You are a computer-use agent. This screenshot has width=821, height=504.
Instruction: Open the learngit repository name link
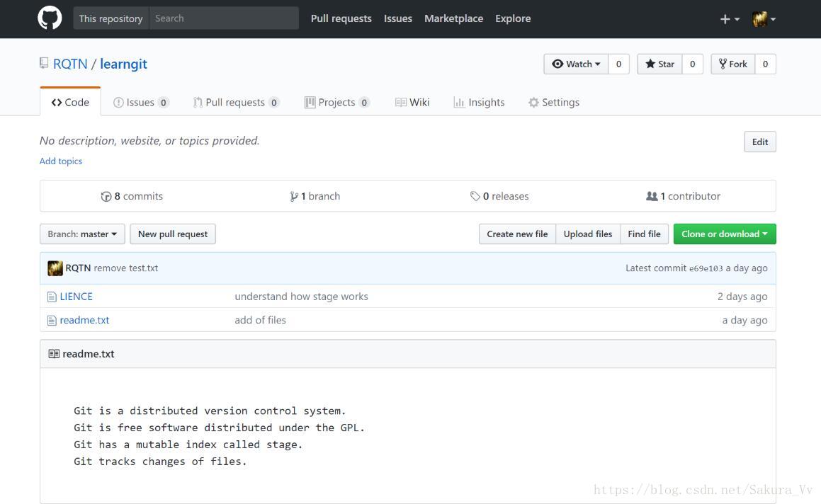[123, 64]
